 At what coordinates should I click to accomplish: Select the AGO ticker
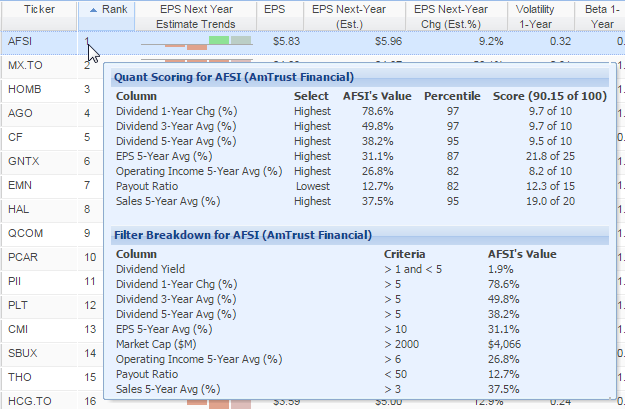pyautogui.click(x=20, y=113)
